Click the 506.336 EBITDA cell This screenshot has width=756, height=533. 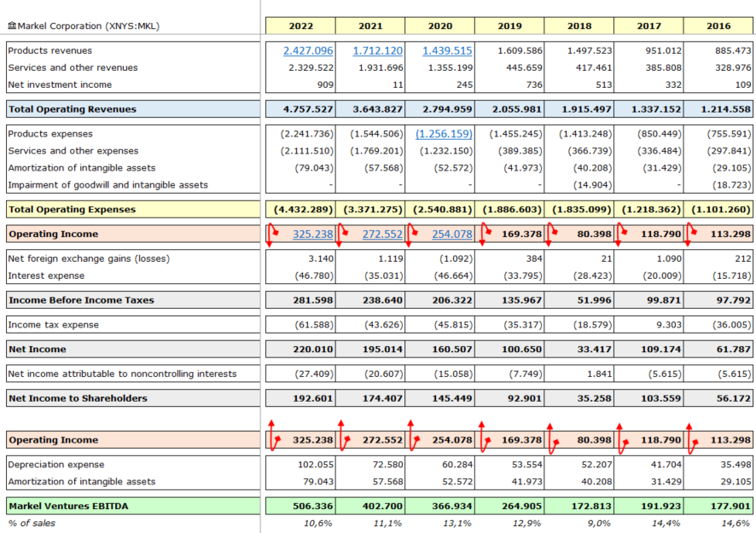[x=301, y=506]
